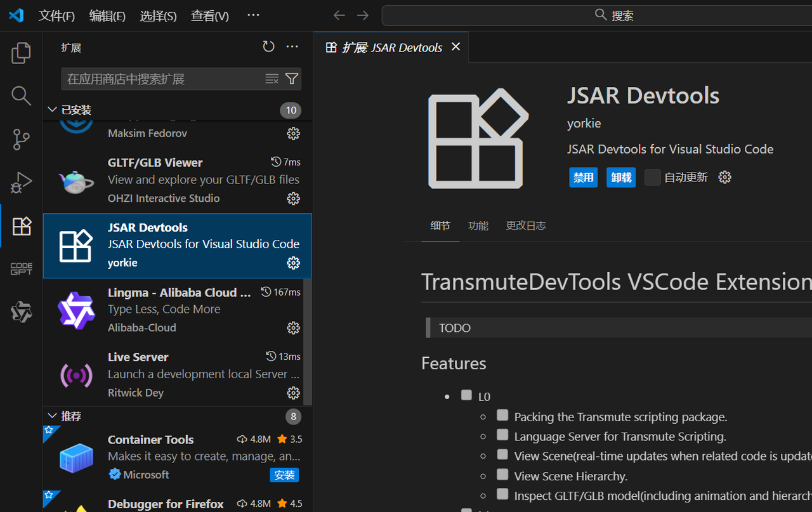Screen dimensions: 812x512
Task: Open manage gear for JSAR Devtools in list
Action: pos(293,263)
